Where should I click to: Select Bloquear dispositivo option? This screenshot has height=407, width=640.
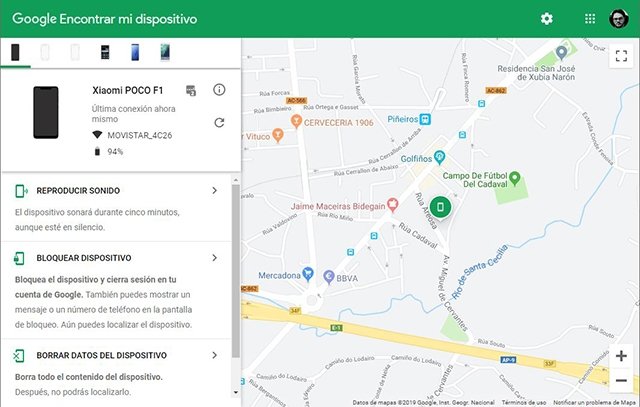116,290
